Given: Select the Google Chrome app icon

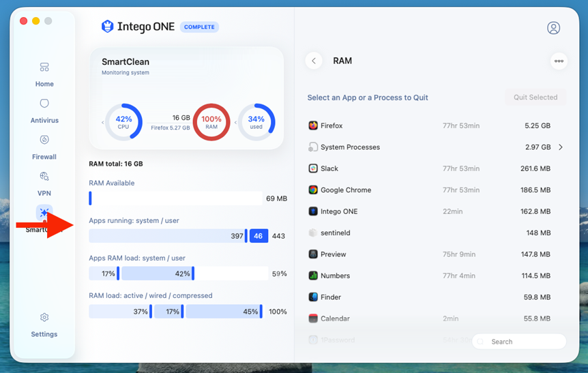Looking at the screenshot, I should pyautogui.click(x=312, y=190).
